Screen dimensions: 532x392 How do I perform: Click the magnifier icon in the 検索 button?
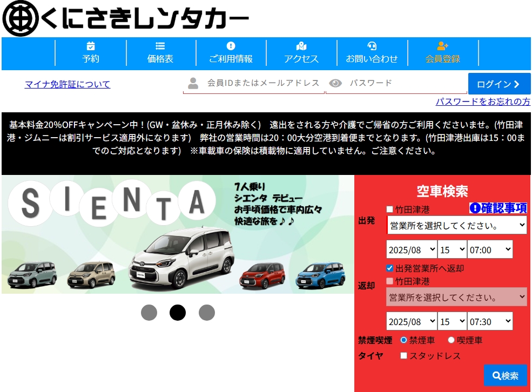496,375
